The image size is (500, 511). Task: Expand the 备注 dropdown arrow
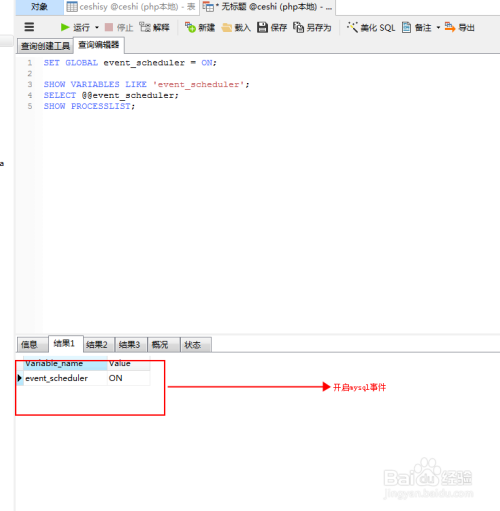438,27
